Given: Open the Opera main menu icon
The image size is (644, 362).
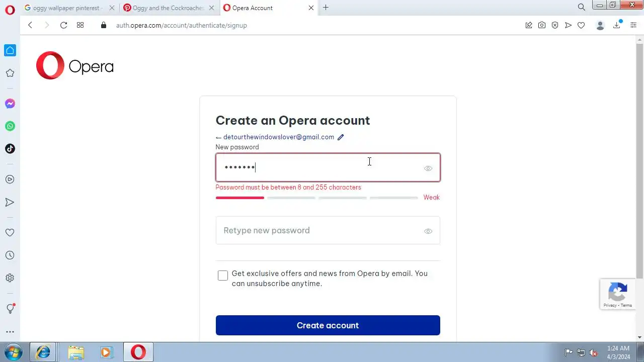Looking at the screenshot, I should (x=10, y=10).
